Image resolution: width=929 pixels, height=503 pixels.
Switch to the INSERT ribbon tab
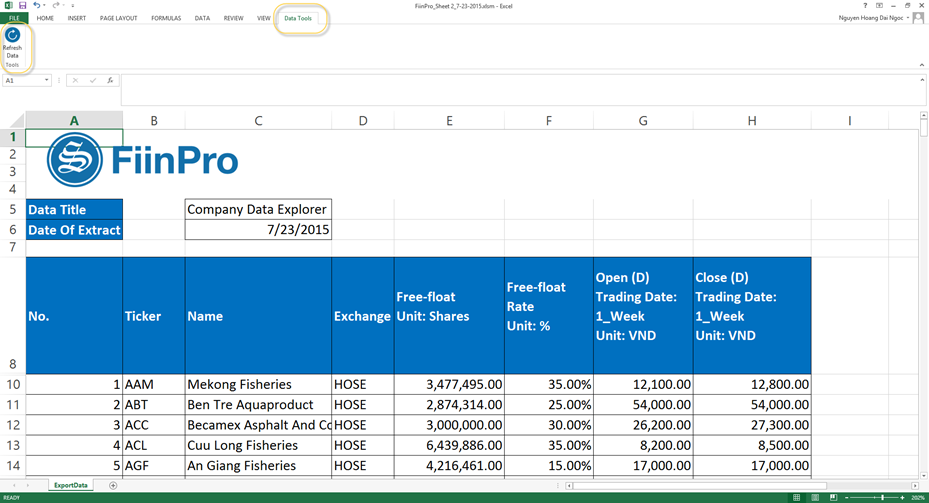[x=76, y=18]
